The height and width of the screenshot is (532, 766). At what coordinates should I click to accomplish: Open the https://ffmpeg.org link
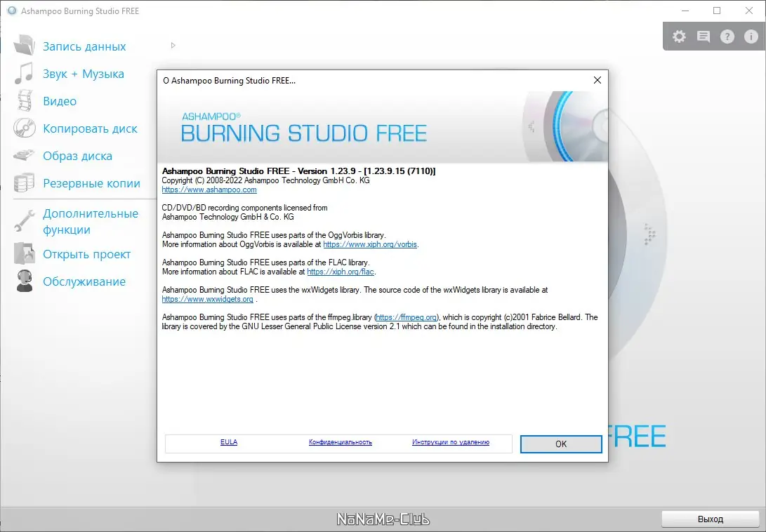tap(407, 317)
